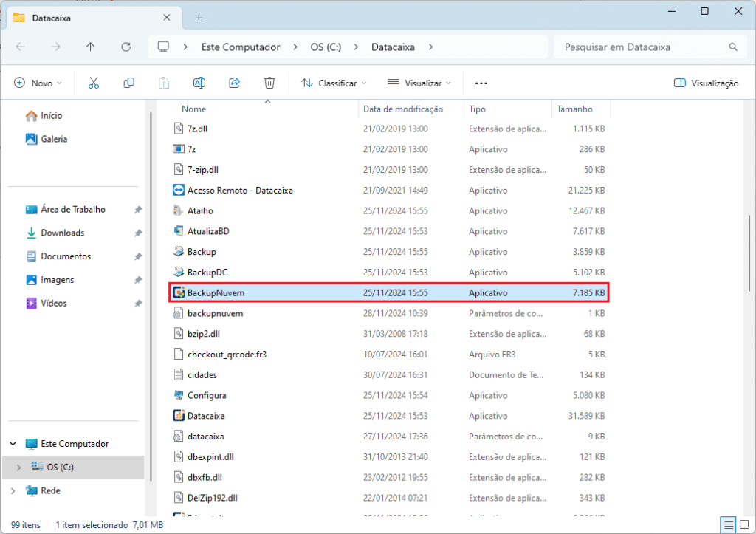Click the Paste icon
Viewport: 756px width, 534px height.
pyautogui.click(x=164, y=83)
